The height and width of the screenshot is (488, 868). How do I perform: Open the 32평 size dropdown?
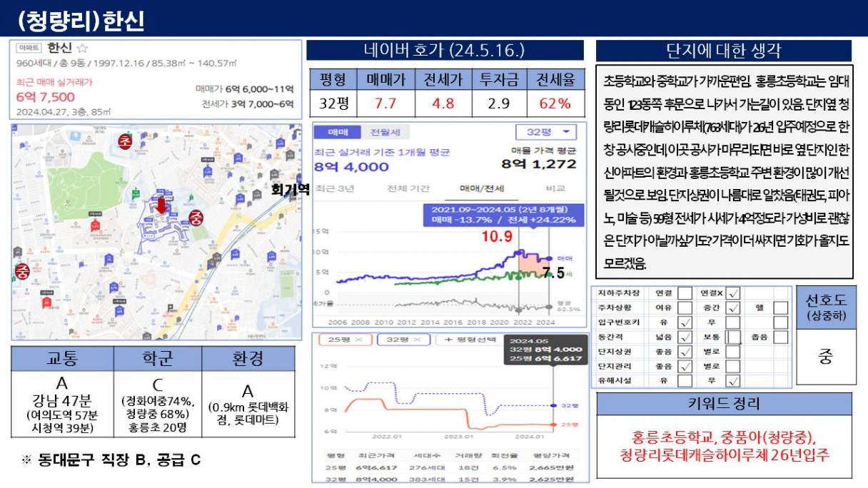pyautogui.click(x=546, y=133)
